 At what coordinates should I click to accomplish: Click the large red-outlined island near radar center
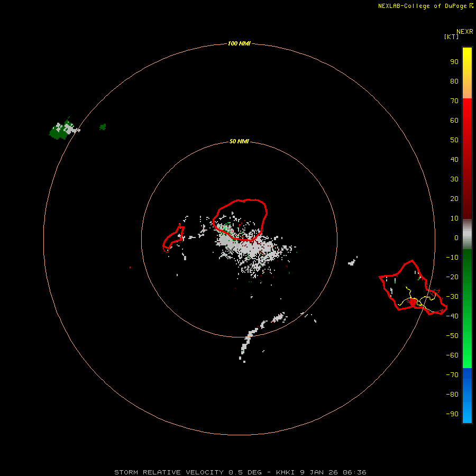(x=240, y=220)
